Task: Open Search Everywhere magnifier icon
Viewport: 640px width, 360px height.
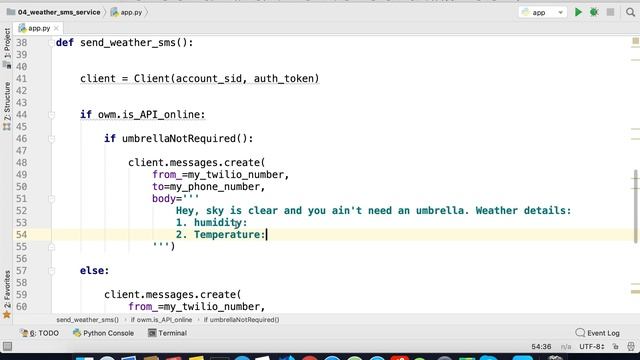Action: tap(631, 12)
